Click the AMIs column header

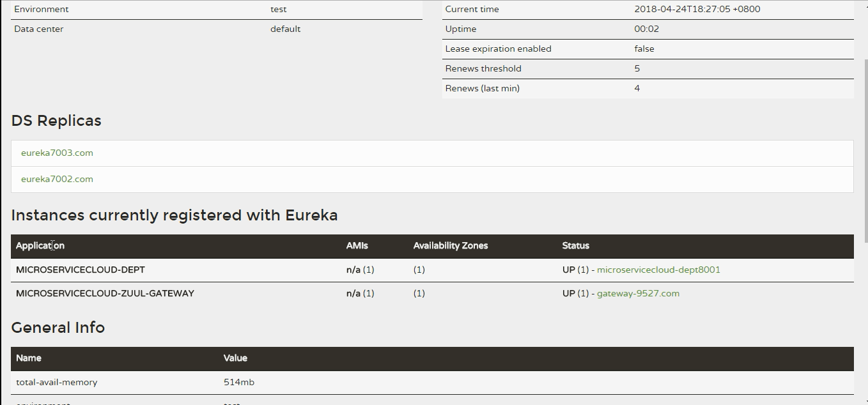[x=357, y=246]
